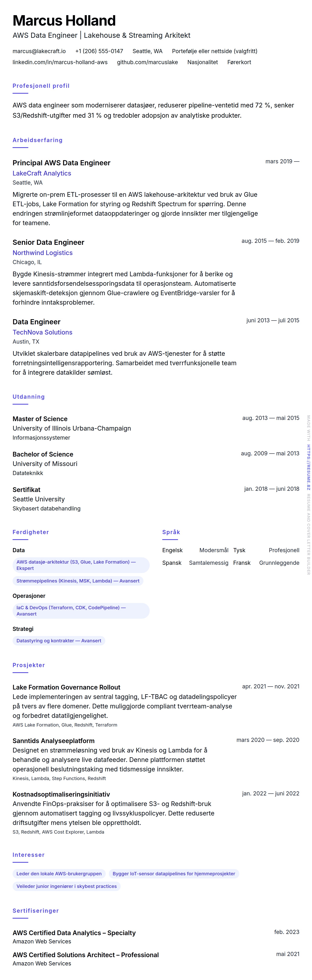
Task: Click the Strømmepipelines skill tag
Action: [78, 581]
